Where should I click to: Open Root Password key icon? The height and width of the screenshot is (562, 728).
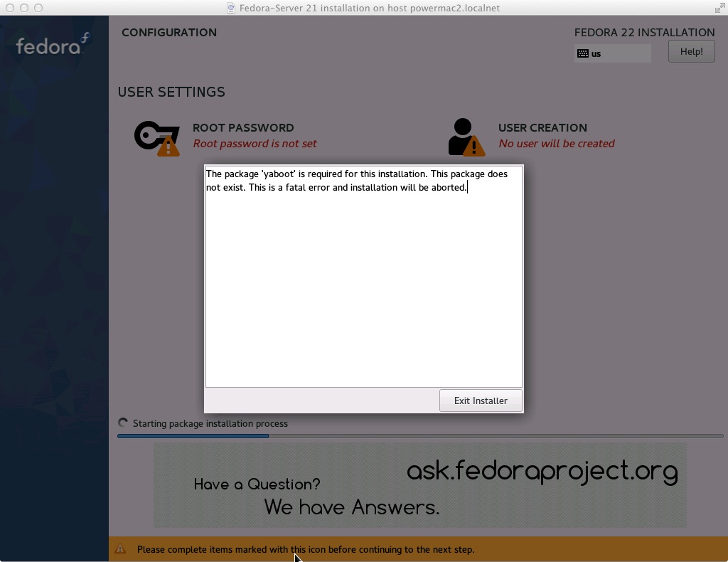pos(157,138)
